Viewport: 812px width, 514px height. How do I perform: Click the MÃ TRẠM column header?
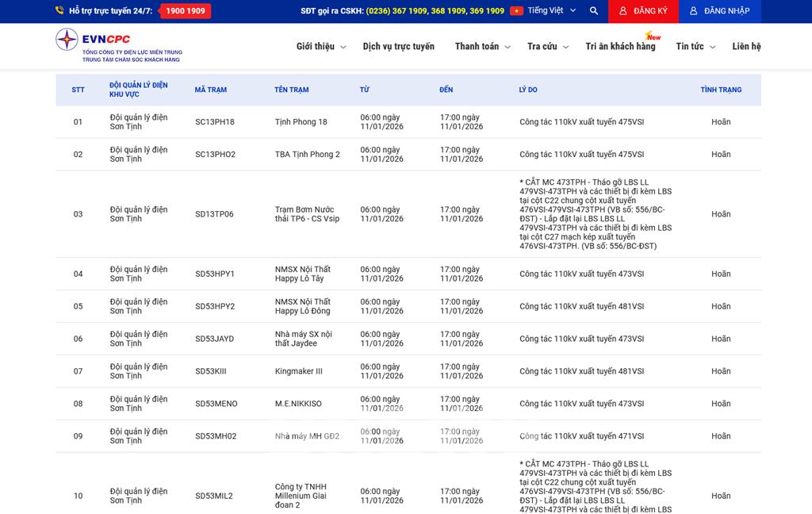(211, 90)
